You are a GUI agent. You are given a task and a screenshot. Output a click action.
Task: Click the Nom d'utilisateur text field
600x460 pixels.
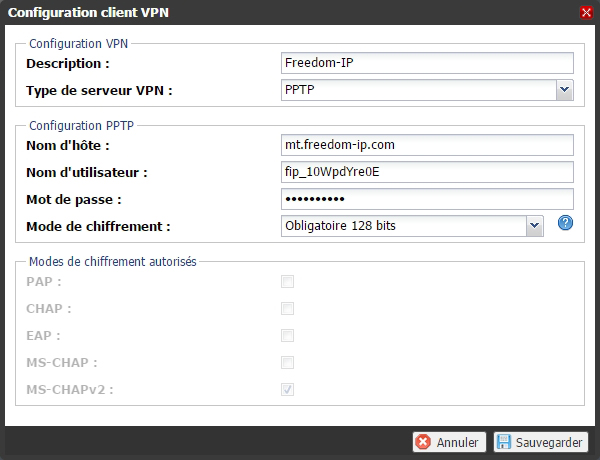[x=428, y=171]
